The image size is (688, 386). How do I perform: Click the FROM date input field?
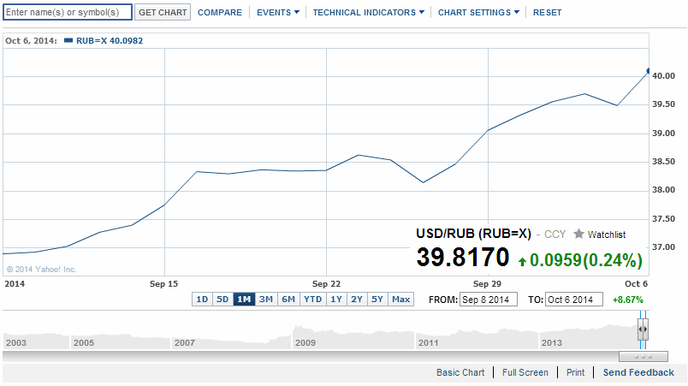[x=488, y=300]
